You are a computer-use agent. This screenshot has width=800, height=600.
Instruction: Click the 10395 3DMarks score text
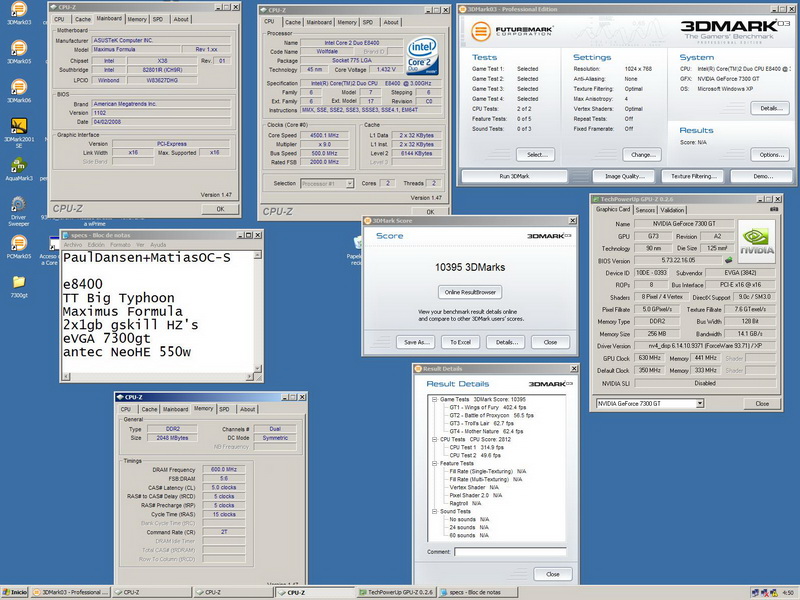470,267
